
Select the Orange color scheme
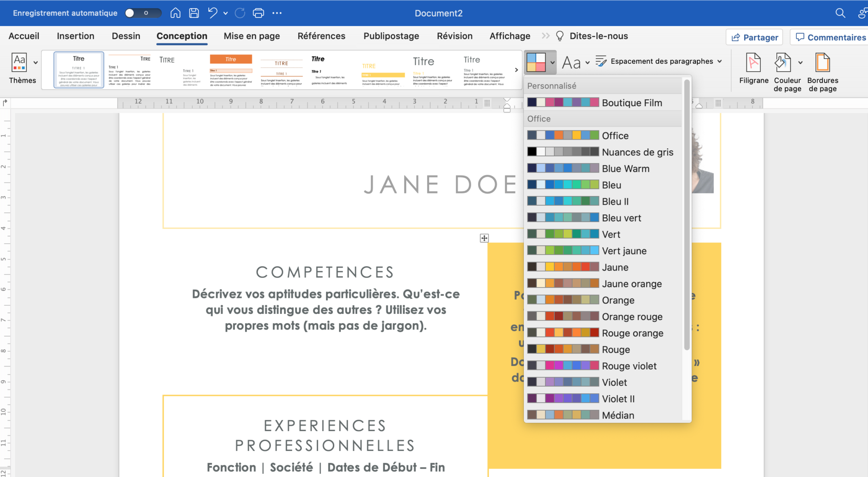coord(603,301)
